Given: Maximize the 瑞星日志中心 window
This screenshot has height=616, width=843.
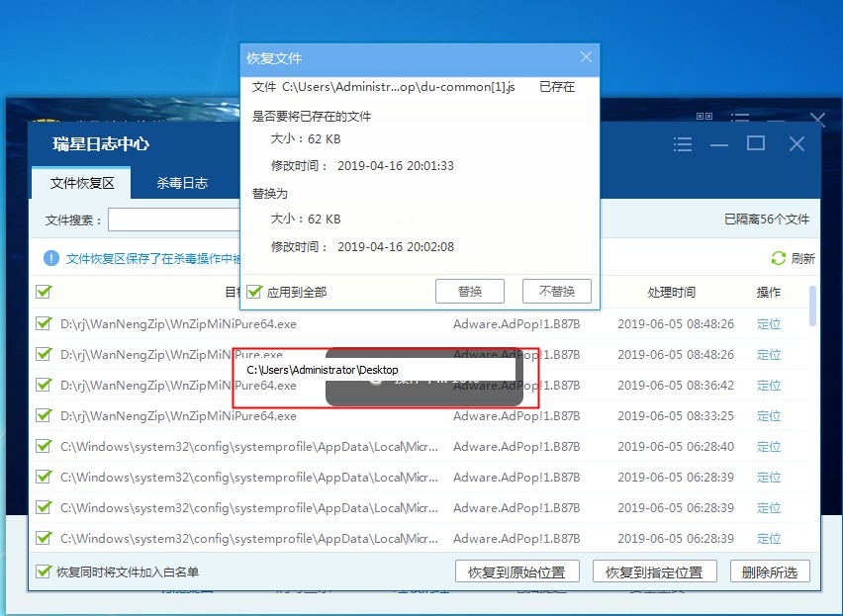Looking at the screenshot, I should (x=755, y=142).
